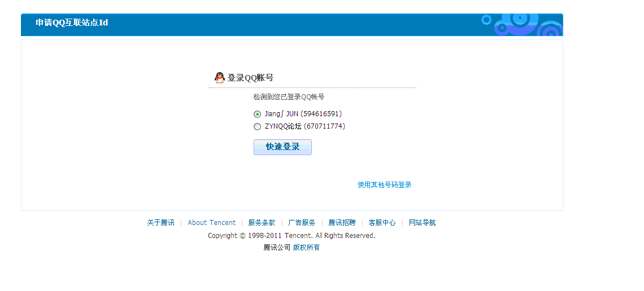Click the ZYNQQ论坛 (670711774) account label

(304, 126)
